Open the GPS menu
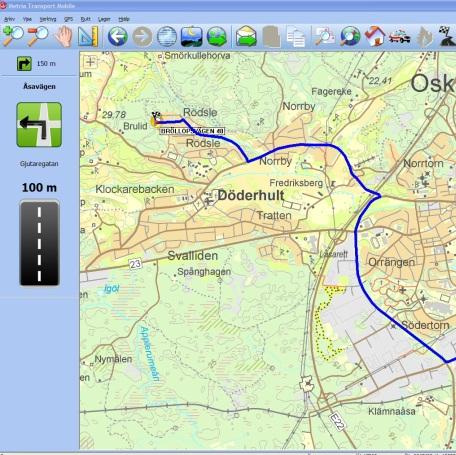 (68, 19)
